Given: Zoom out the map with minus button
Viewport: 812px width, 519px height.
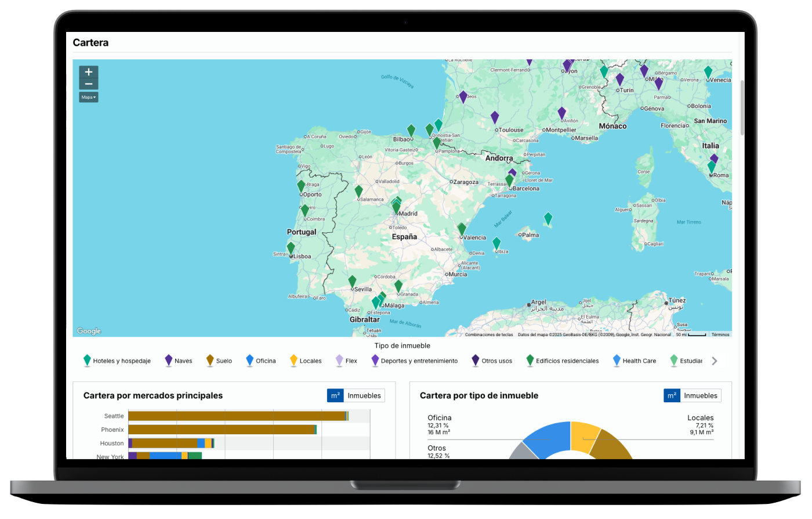Looking at the screenshot, I should click(89, 84).
